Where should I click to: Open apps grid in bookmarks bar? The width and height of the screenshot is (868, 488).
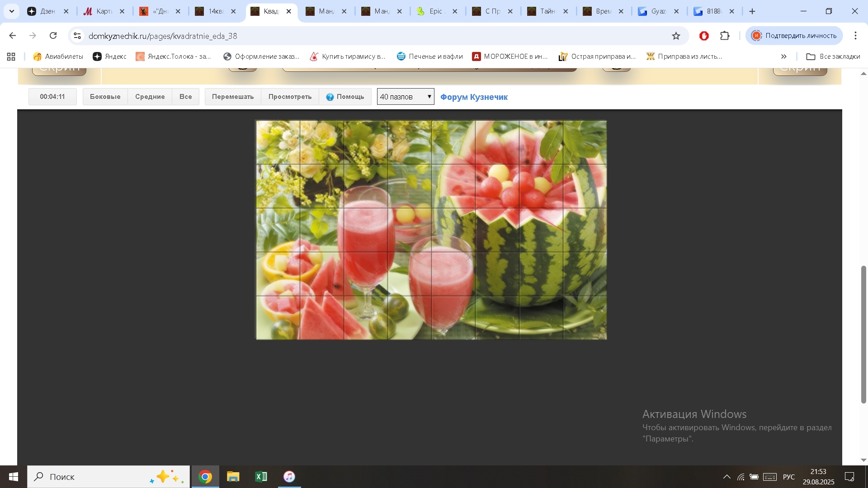[x=11, y=56]
